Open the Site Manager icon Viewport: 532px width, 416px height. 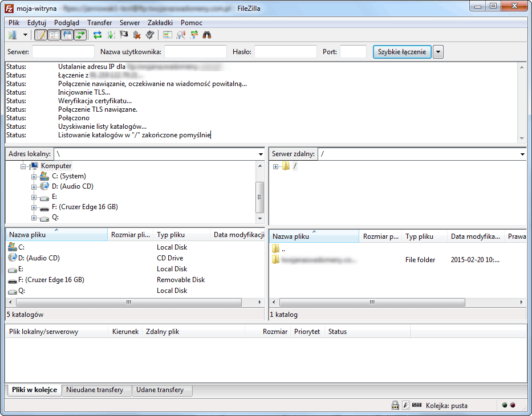pos(13,35)
